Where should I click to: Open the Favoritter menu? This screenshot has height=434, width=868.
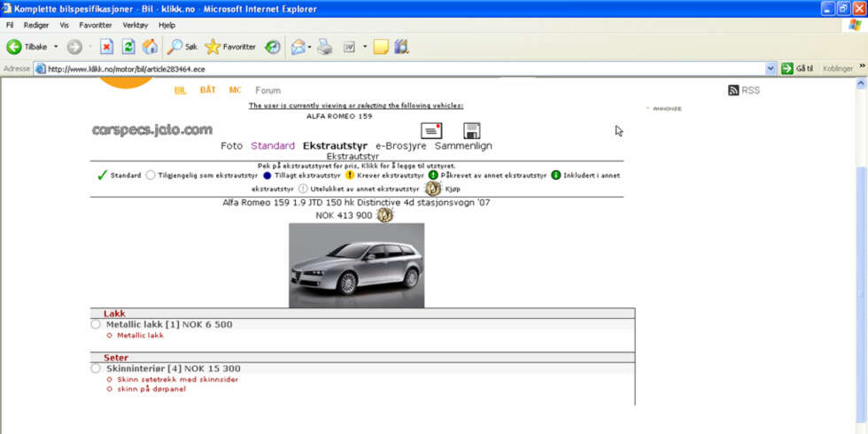click(x=96, y=25)
